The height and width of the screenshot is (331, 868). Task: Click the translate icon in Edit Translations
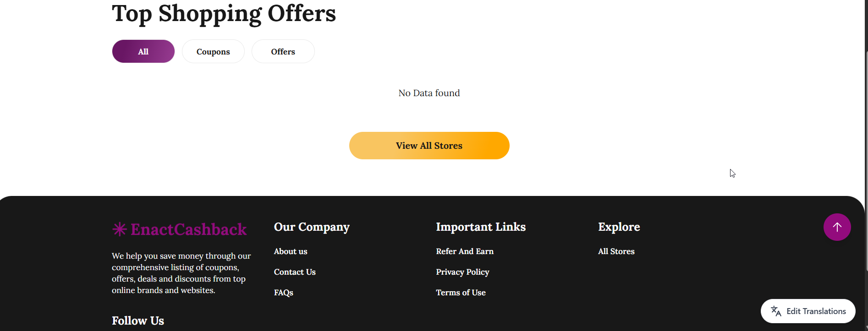click(776, 311)
